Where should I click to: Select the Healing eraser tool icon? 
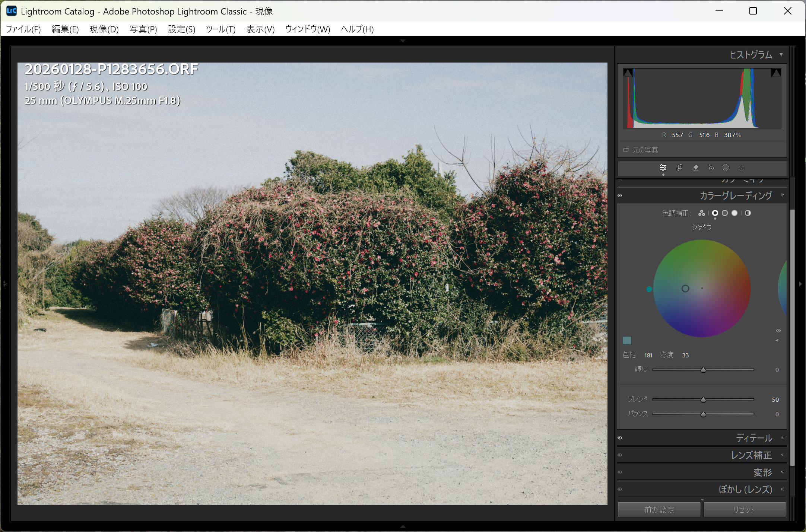[x=695, y=168]
